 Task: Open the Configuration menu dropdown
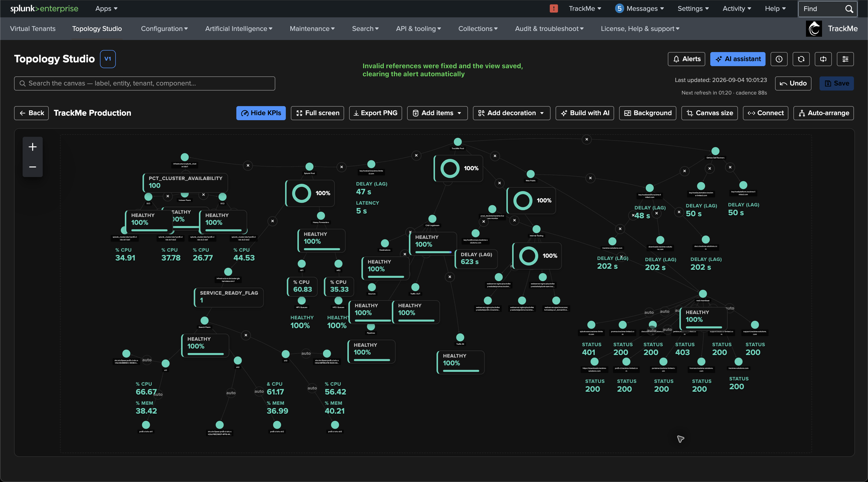pos(165,29)
